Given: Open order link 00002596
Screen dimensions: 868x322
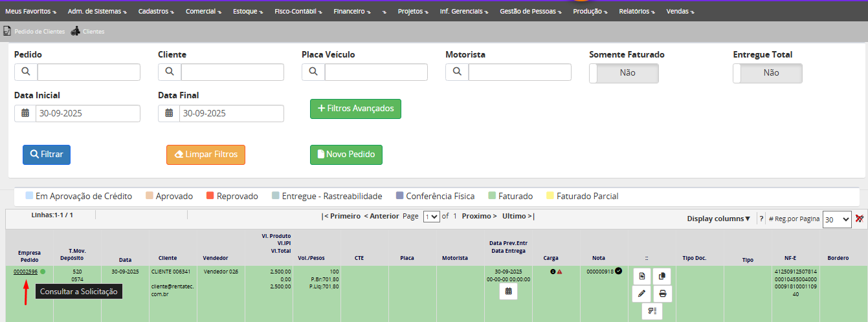Looking at the screenshot, I should click(25, 272).
